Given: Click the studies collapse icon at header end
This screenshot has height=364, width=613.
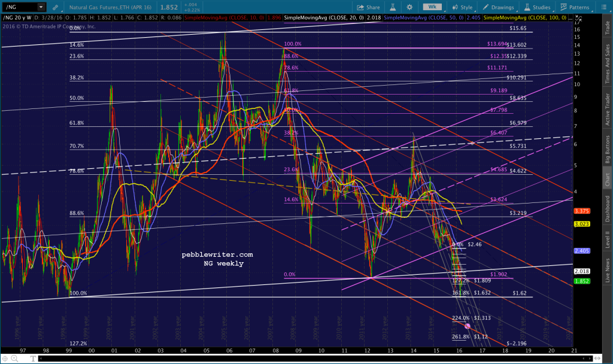Looking at the screenshot, I should 579,18.
